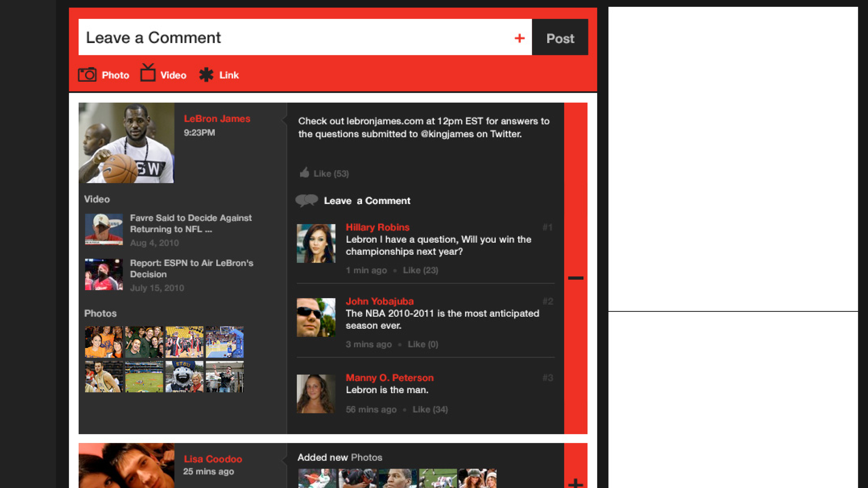
Task: Click the red plus in comment box
Action: click(519, 38)
